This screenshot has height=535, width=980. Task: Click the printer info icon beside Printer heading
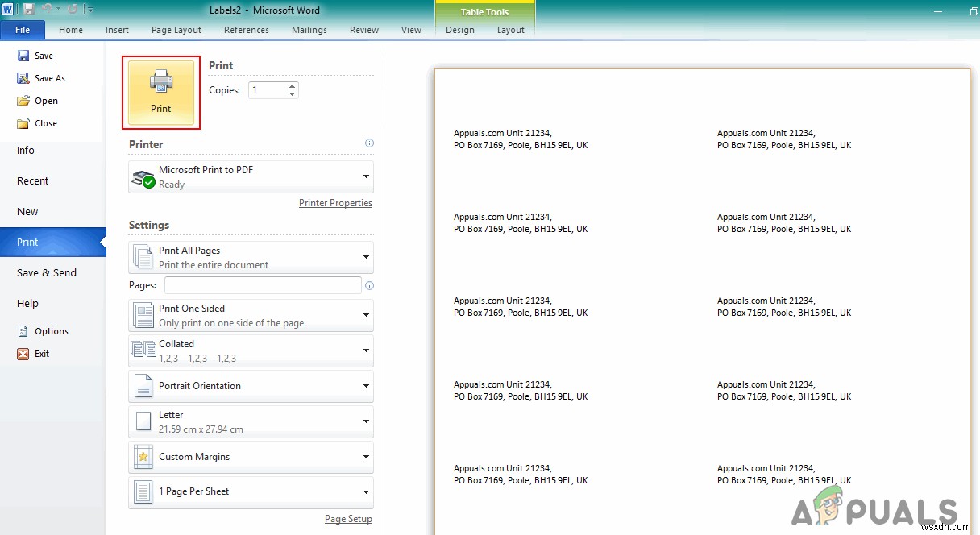tap(369, 143)
